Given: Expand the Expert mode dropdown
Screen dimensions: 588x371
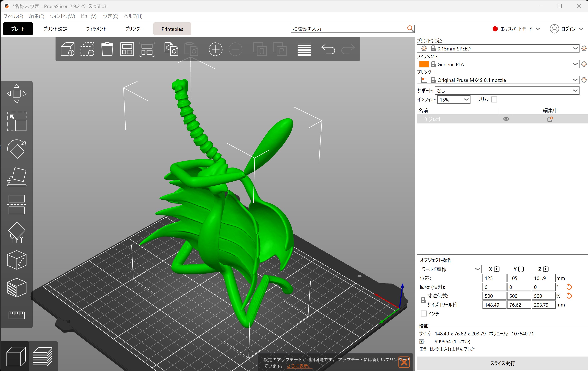Looking at the screenshot, I should click(516, 29).
